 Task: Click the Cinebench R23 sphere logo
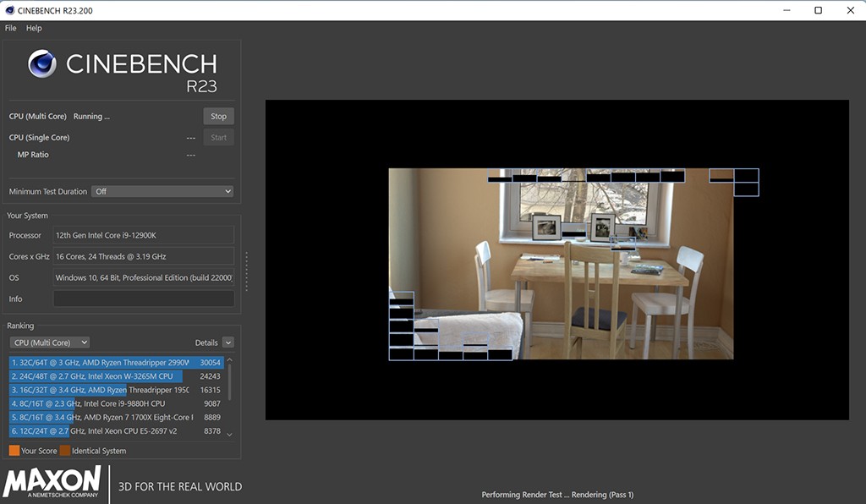coord(42,64)
